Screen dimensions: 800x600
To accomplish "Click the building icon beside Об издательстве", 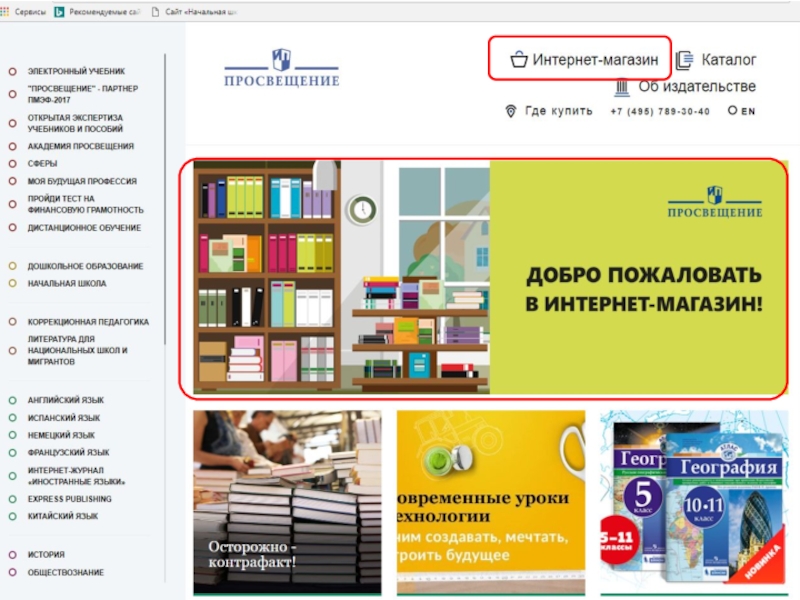I will point(620,87).
